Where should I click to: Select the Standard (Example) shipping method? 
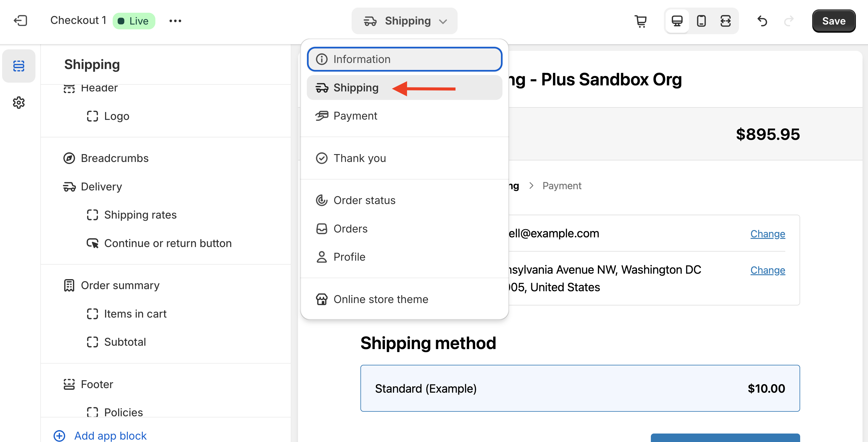point(580,388)
